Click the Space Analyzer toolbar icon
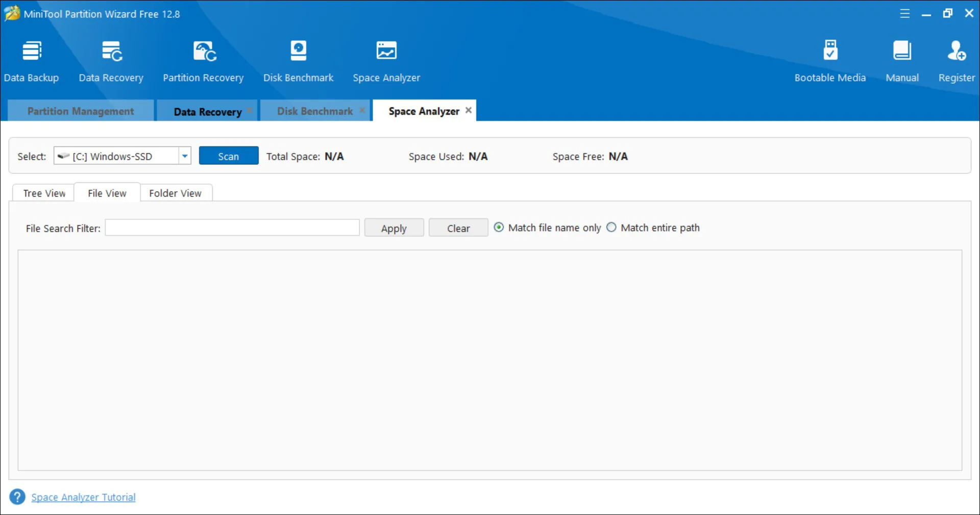Screen dimensions: 980x515 tap(386, 52)
